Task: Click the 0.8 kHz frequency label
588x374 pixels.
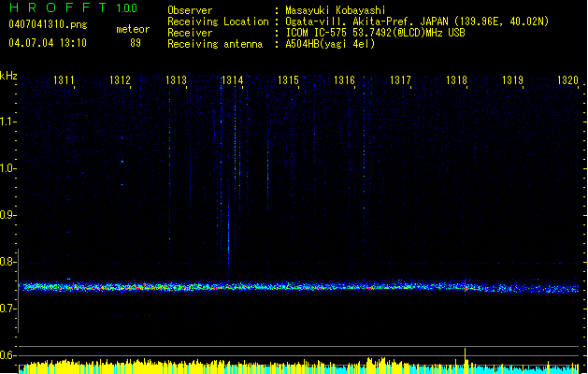Action: click(8, 262)
